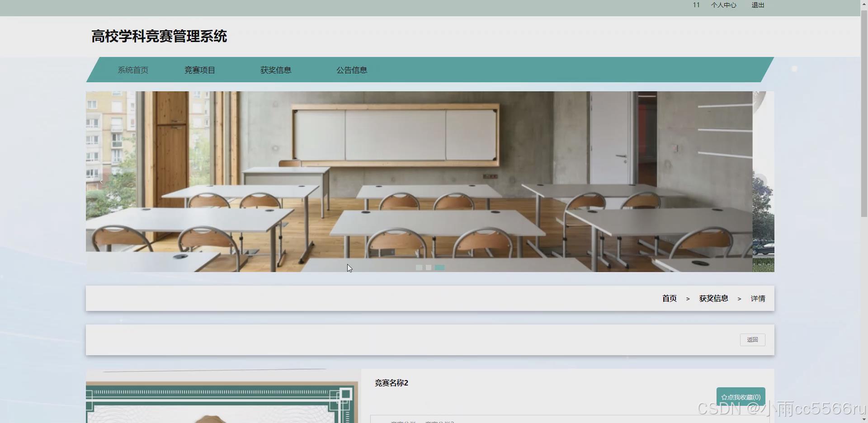Click the 点我收藏(0) favorite button
The height and width of the screenshot is (423, 868).
[x=741, y=397]
